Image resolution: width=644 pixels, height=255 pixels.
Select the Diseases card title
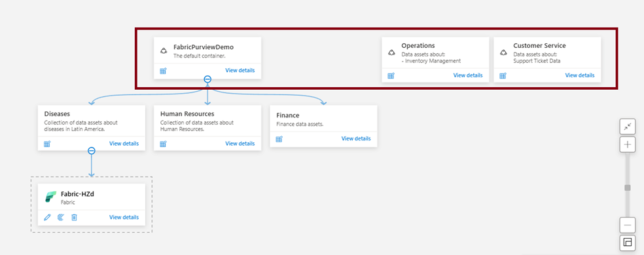point(57,114)
